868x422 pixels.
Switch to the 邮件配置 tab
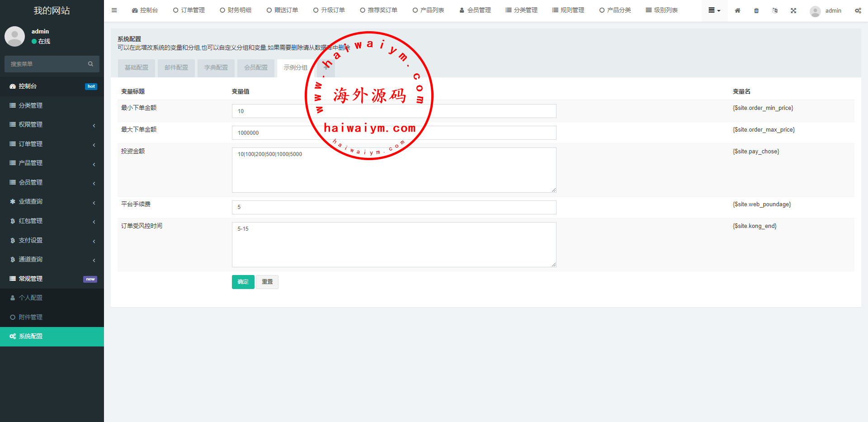coord(176,68)
